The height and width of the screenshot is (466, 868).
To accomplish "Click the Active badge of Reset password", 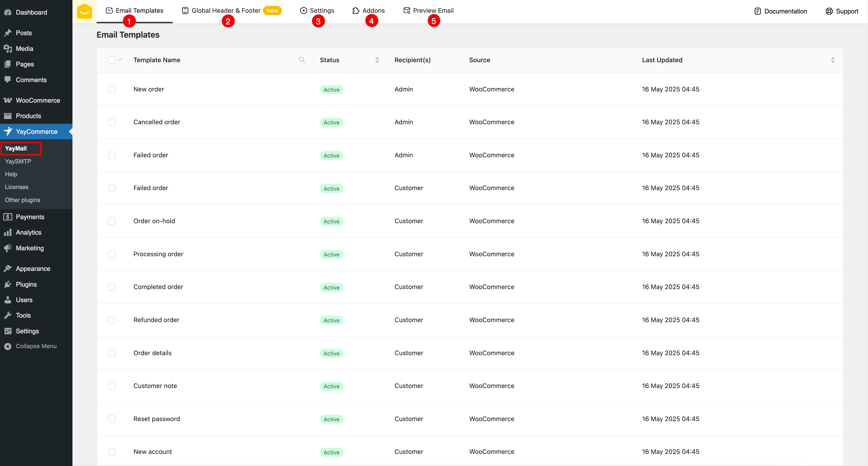I will tap(331, 419).
